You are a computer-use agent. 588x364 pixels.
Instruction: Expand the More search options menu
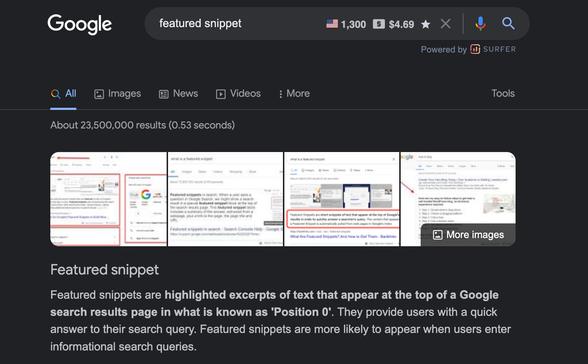coord(294,93)
